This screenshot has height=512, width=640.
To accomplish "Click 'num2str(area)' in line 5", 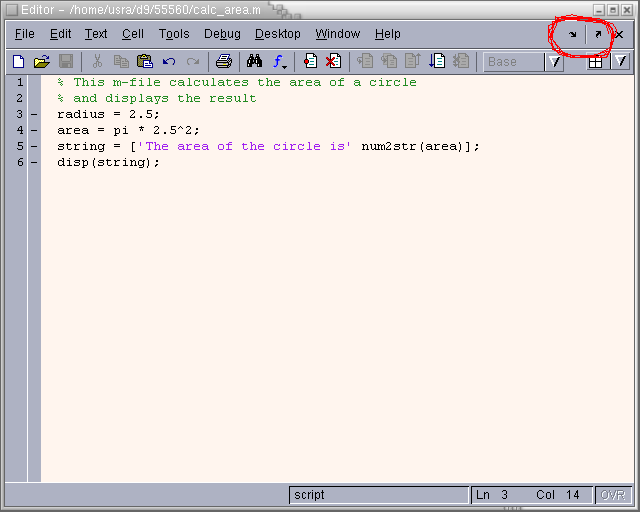I will (412, 146).
